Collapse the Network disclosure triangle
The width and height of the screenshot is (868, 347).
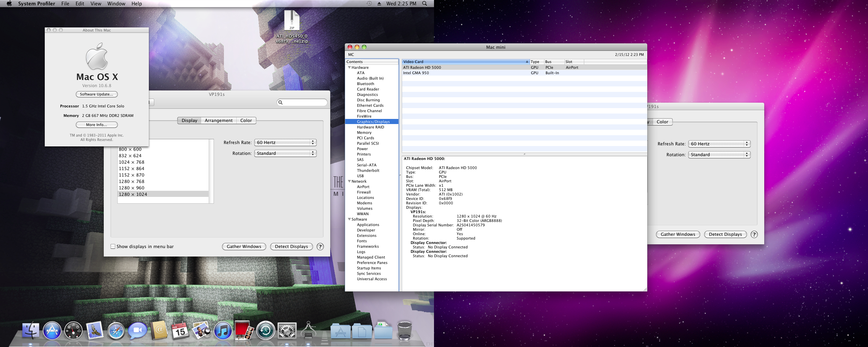[x=349, y=181]
